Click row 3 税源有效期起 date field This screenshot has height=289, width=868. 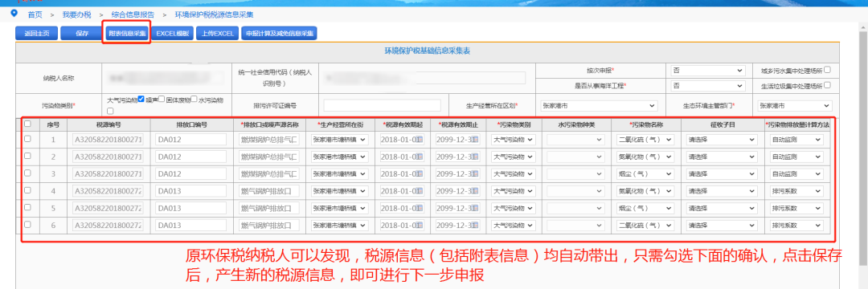402,174
